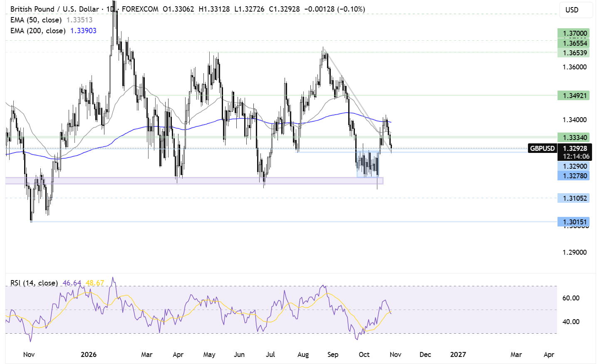Click the 2026 label on time axis

(89, 354)
